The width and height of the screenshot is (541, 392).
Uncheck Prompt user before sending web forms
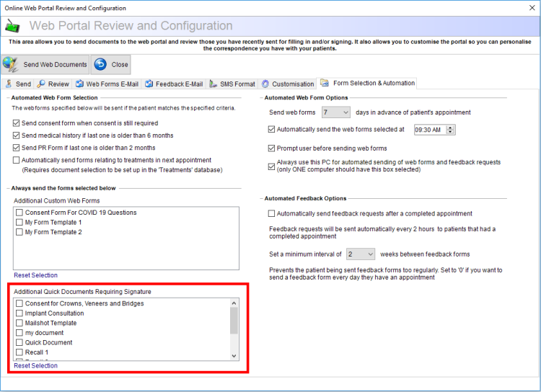coord(271,148)
